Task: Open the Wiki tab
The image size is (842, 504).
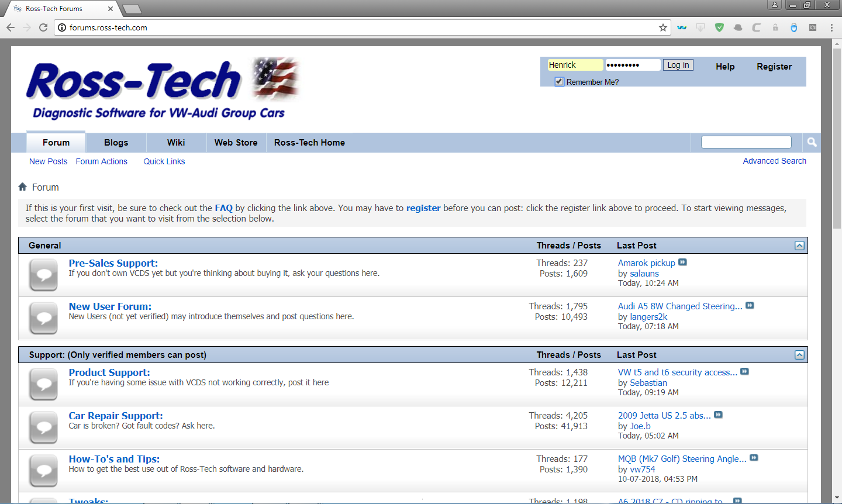Action: [x=176, y=143]
